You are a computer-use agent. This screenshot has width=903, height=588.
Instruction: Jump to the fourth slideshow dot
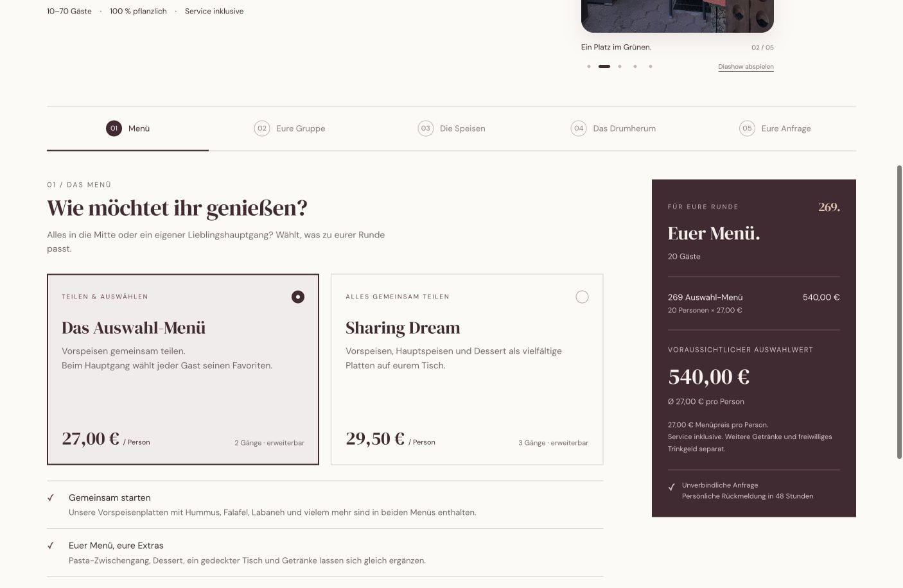pyautogui.click(x=635, y=66)
